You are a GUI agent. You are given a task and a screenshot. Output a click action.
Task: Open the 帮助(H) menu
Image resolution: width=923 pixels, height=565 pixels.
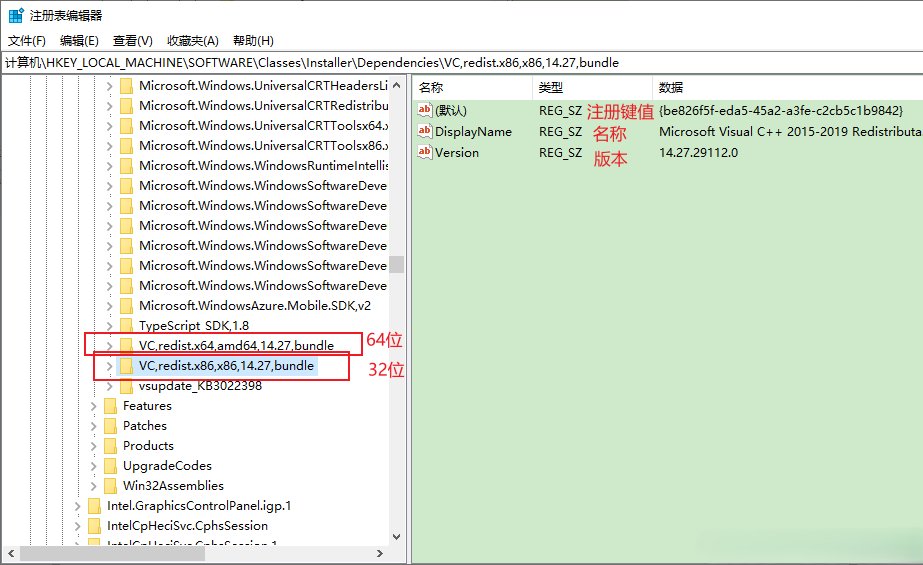pyautogui.click(x=253, y=41)
